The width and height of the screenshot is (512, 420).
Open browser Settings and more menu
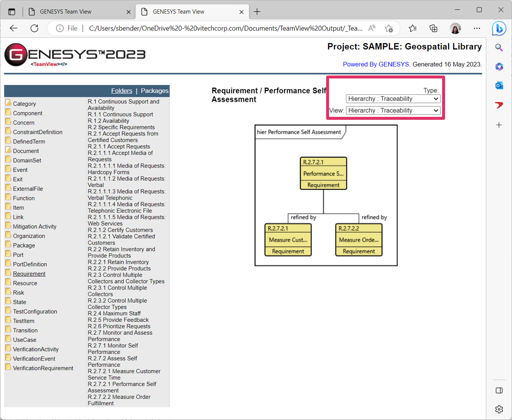pyautogui.click(x=477, y=28)
